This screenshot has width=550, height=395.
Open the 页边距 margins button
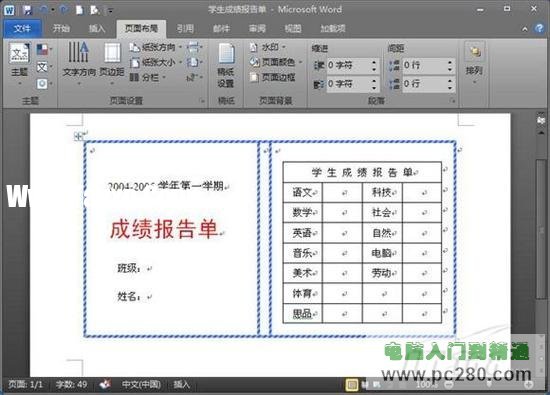point(112,63)
